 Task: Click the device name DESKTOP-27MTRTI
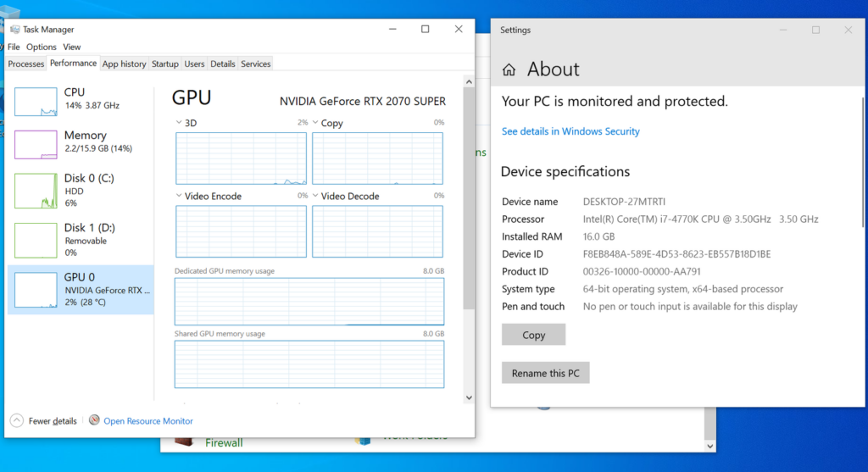point(624,202)
